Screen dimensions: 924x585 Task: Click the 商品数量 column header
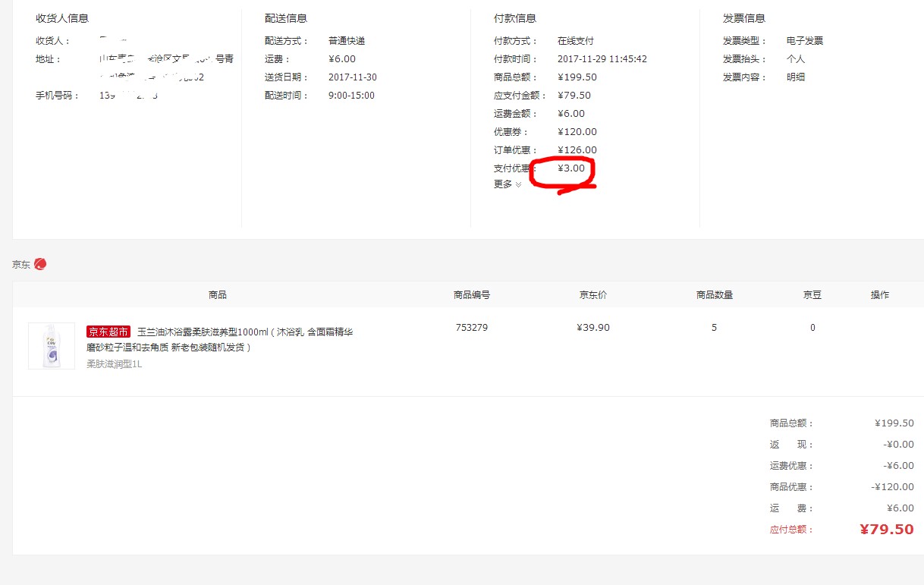(x=715, y=295)
